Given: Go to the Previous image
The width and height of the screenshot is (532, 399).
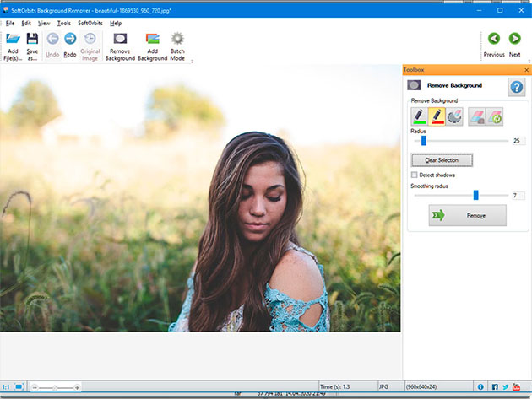Looking at the screenshot, I should point(494,39).
